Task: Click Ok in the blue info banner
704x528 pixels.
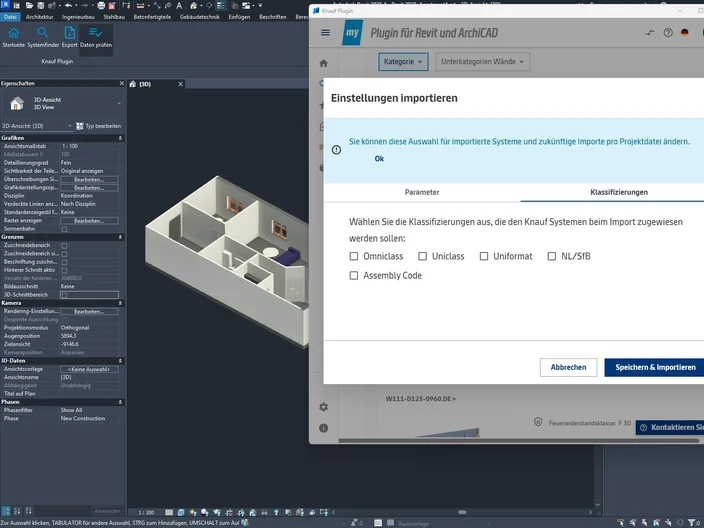Action: pos(379,158)
